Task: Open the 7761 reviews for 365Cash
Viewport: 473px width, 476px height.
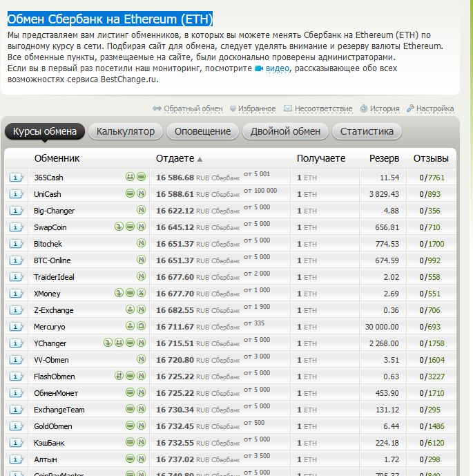Action: [438, 178]
